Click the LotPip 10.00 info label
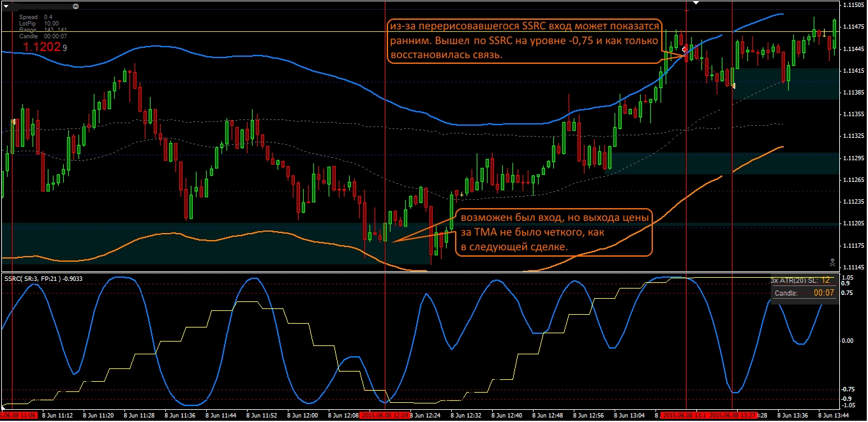This screenshot has height=422, width=868. click(x=40, y=24)
